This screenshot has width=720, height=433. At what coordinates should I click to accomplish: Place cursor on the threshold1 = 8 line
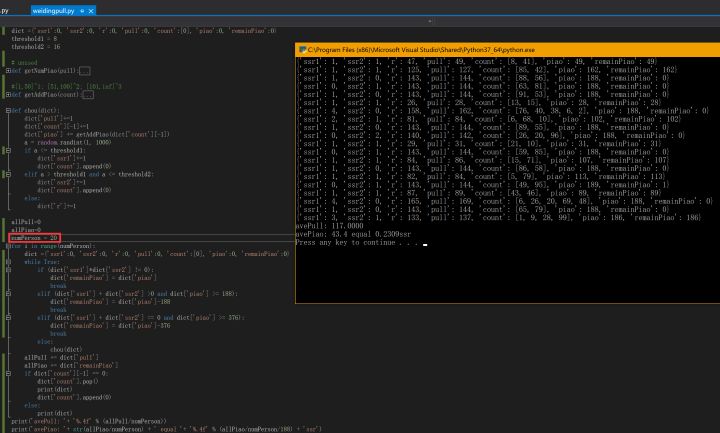33,38
